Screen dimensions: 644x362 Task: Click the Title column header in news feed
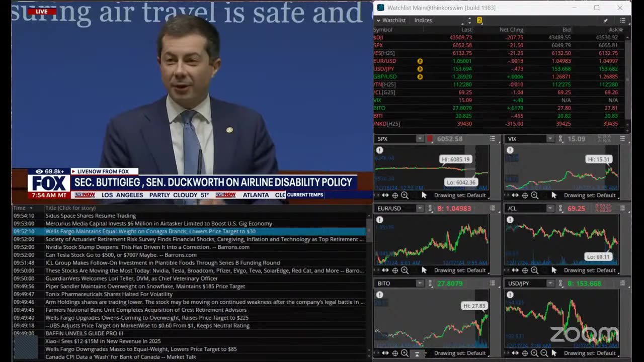pyautogui.click(x=70, y=208)
